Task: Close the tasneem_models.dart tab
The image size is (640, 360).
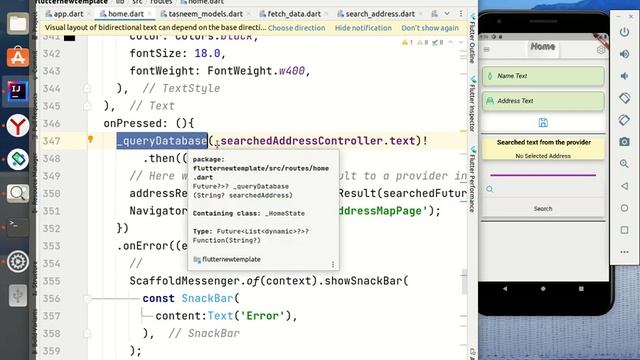Action: coord(249,14)
